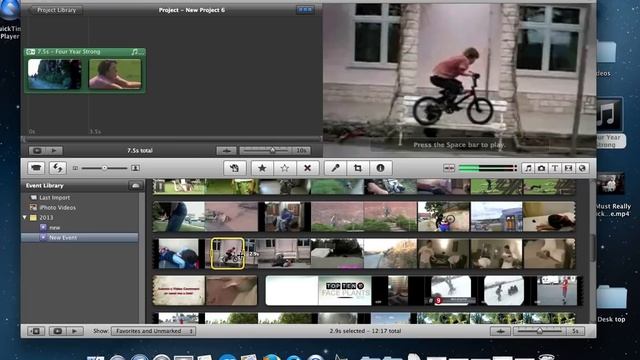Go back to the Project Library
This screenshot has width=640, height=360.
pyautogui.click(x=56, y=10)
